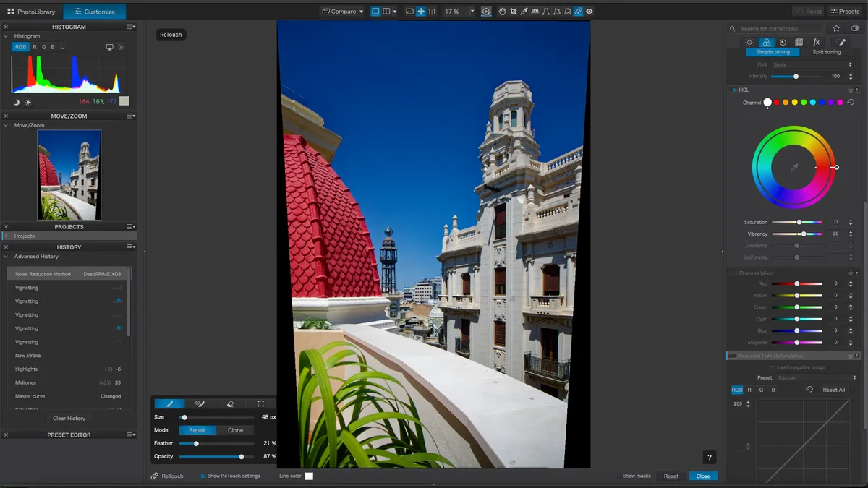Adjust the HSL Saturation slider
This screenshot has height=488, width=868.
(796, 222)
